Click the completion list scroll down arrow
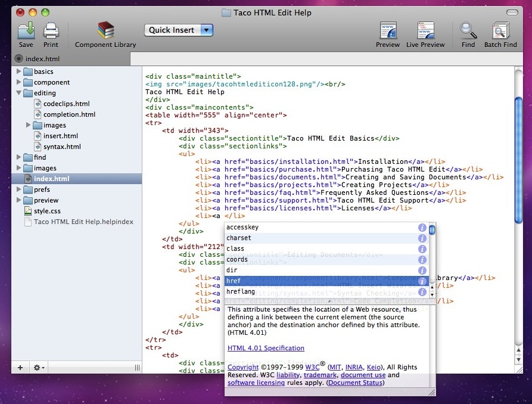 point(432,295)
